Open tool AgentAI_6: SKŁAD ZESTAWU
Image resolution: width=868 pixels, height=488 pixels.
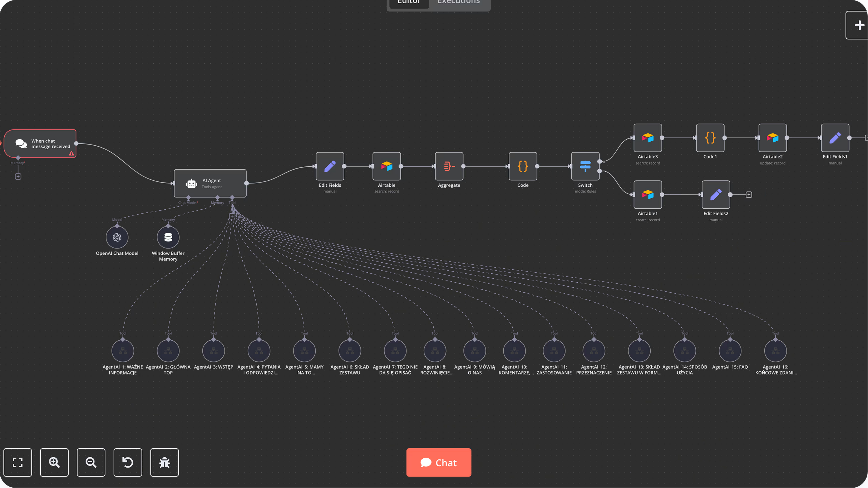point(350,351)
